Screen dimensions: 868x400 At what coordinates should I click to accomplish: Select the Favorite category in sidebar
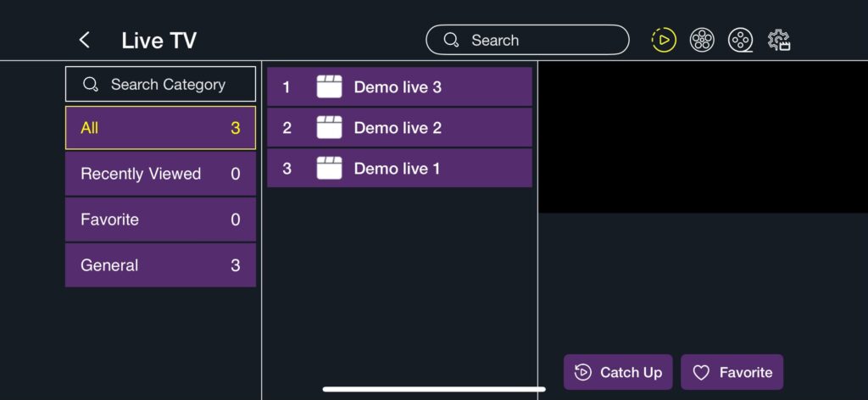tap(160, 219)
